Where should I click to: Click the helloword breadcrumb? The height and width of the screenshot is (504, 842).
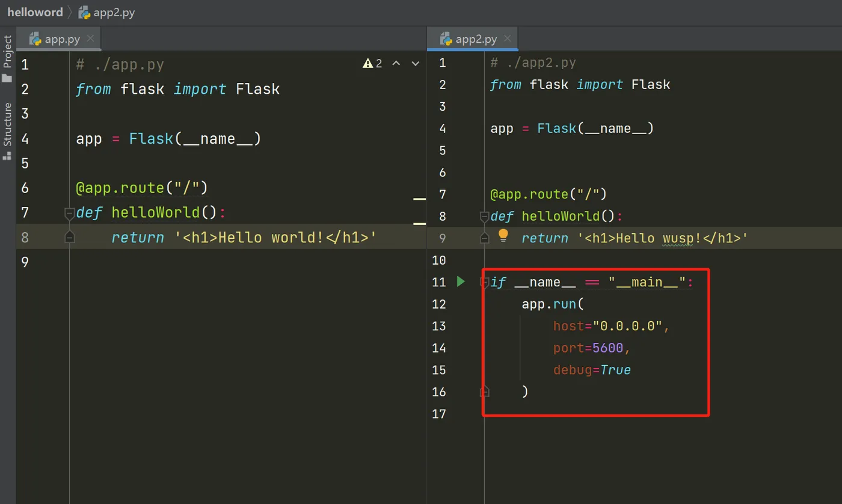35,12
